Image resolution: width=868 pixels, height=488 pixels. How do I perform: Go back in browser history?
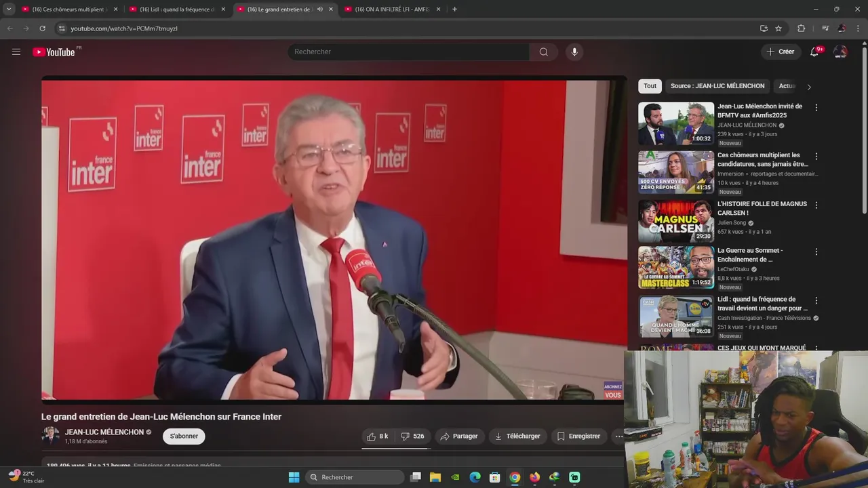coord(9,28)
